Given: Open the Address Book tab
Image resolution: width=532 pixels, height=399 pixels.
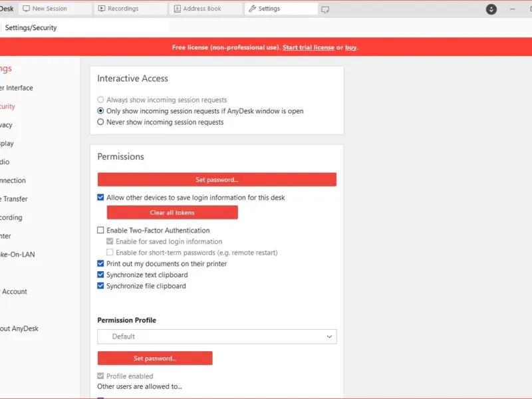Looking at the screenshot, I should click(x=205, y=9).
